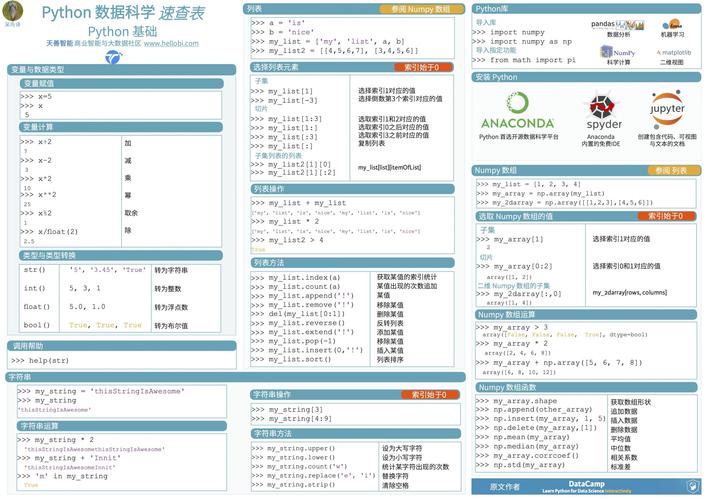Select the 类型与类型转换 subsection header
Image resolution: width=707 pixels, height=500 pixels.
point(121,256)
